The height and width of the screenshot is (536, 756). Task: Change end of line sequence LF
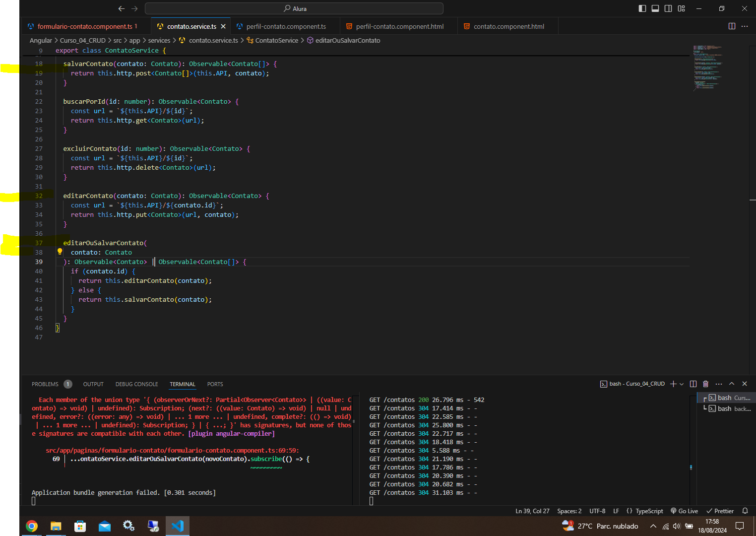(616, 511)
